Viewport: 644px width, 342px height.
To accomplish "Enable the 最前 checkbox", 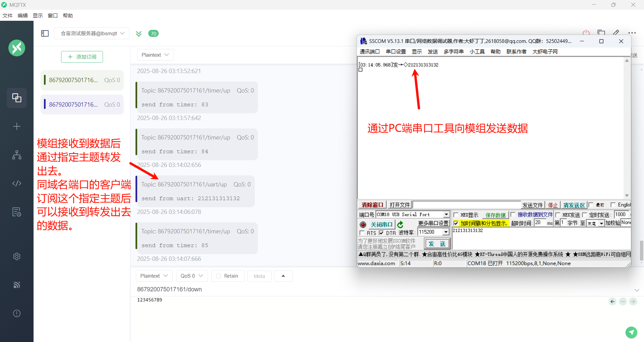I will [591, 205].
